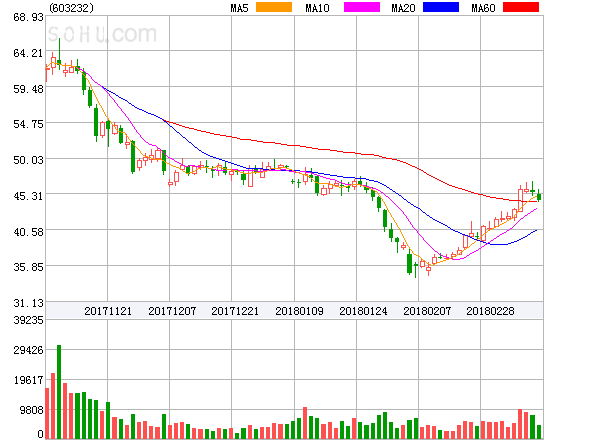The image size is (600, 440).
Task: Click the 20171121 date label
Action: coord(108,311)
